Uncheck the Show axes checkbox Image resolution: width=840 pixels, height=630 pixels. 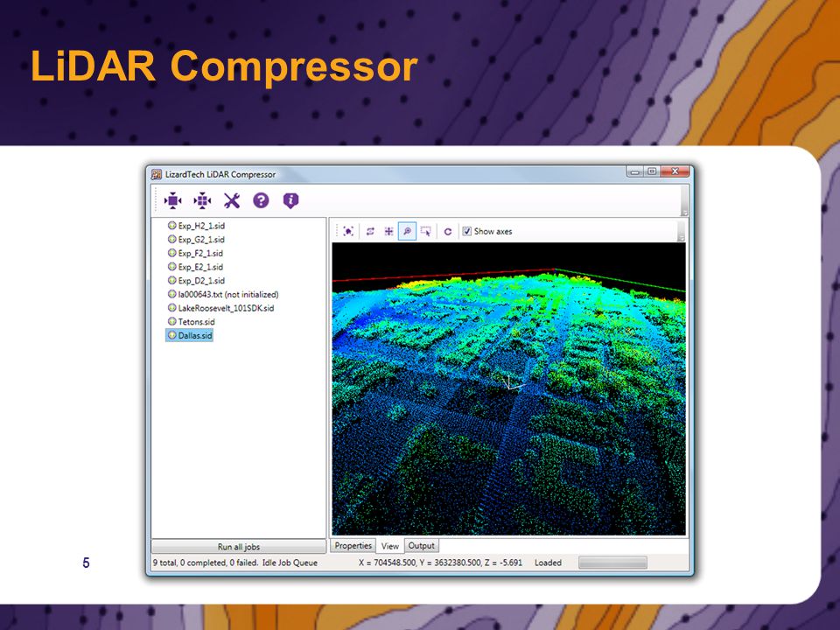[466, 231]
